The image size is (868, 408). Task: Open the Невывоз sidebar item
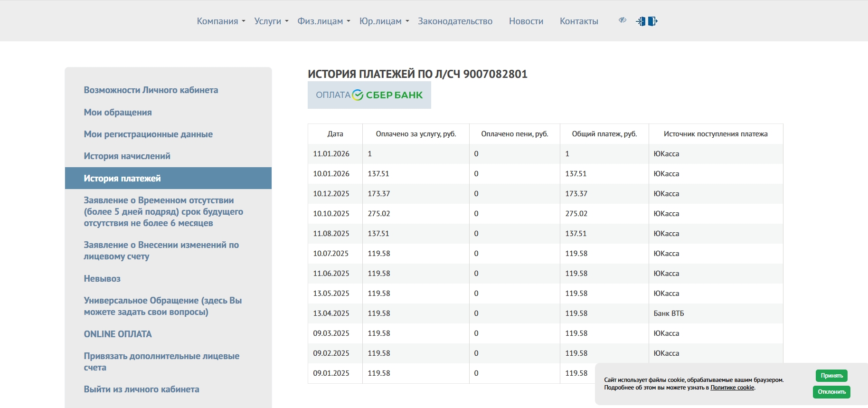pos(102,279)
